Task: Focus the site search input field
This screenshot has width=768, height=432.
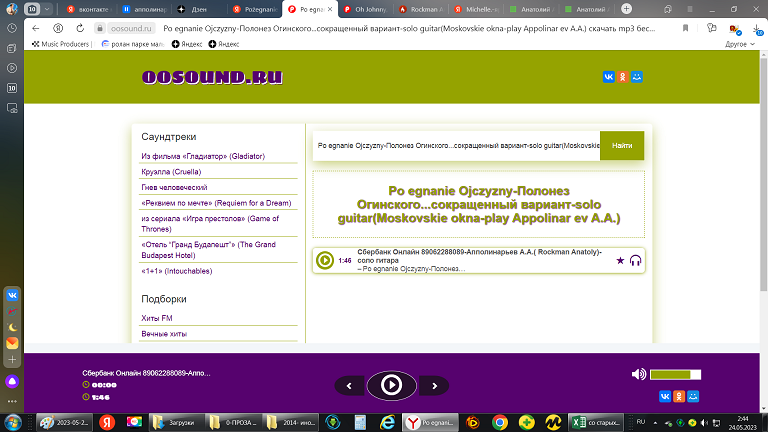Action: [456, 145]
